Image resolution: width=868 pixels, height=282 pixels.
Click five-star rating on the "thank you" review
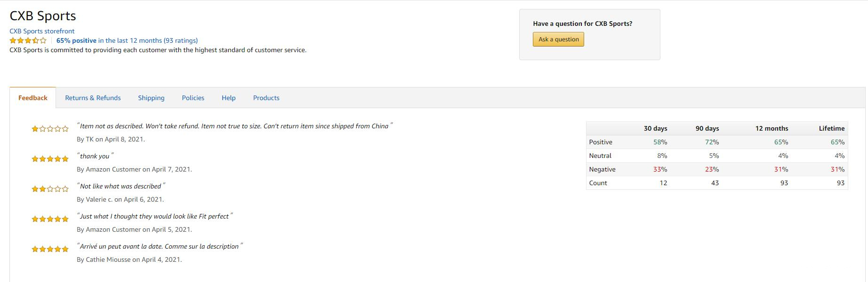[x=50, y=159]
